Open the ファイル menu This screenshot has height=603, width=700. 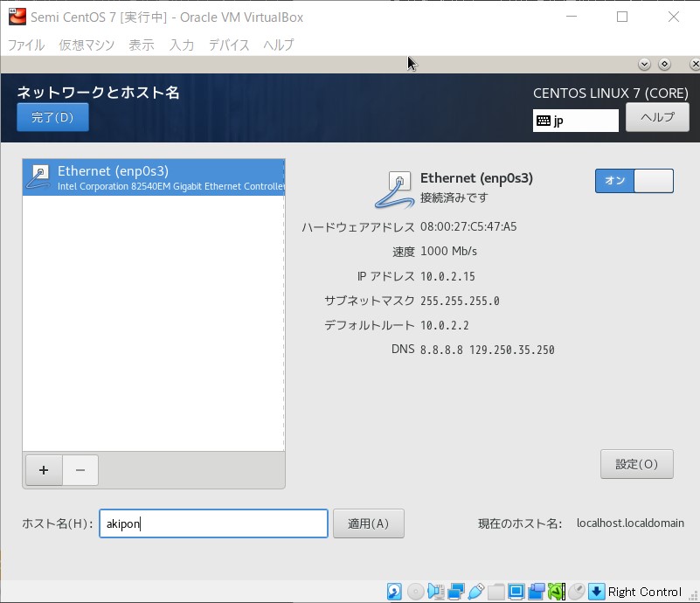[26, 45]
